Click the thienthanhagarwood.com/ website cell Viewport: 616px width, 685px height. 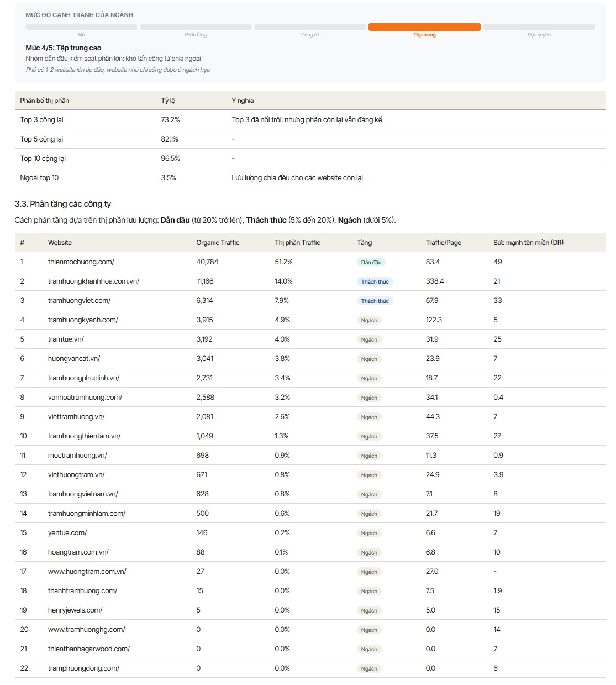[x=89, y=649]
